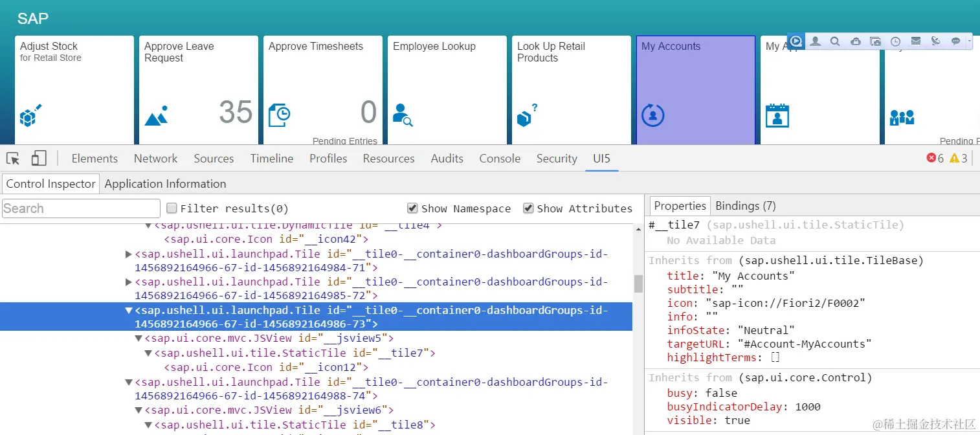This screenshot has height=435, width=980.
Task: Click the calendar icon on the My Appointments tile
Action: [777, 115]
